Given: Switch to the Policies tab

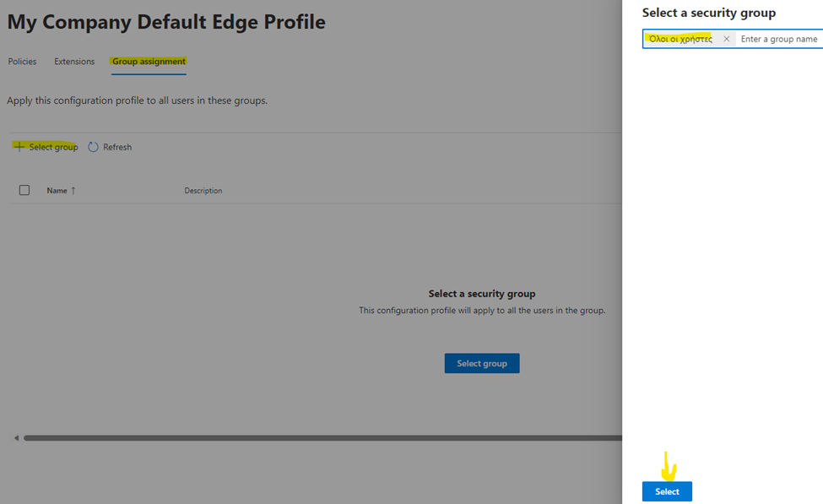Looking at the screenshot, I should (x=22, y=62).
